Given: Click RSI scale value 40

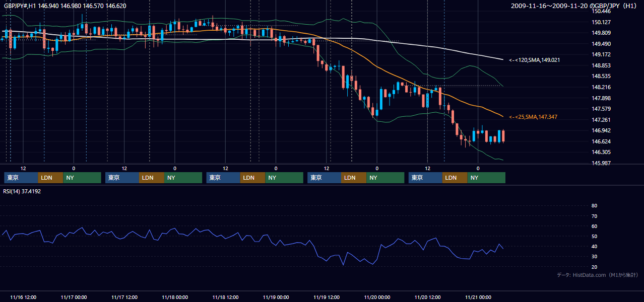Looking at the screenshot, I should point(594,247).
